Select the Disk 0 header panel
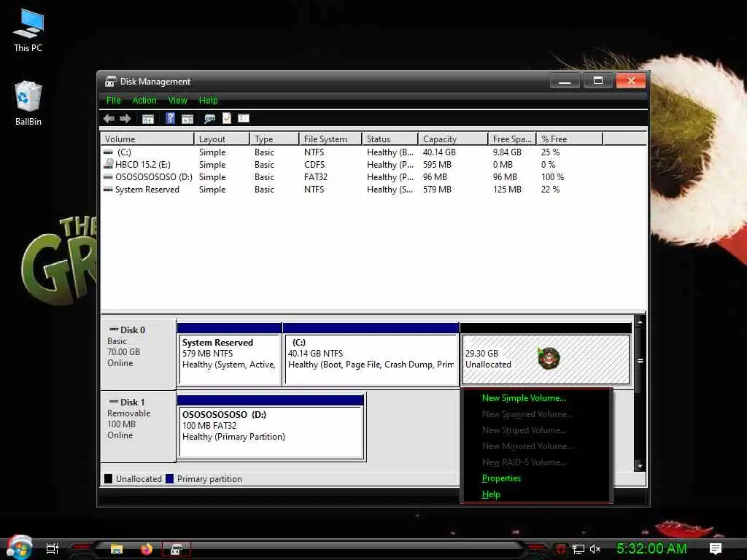 coord(138,354)
